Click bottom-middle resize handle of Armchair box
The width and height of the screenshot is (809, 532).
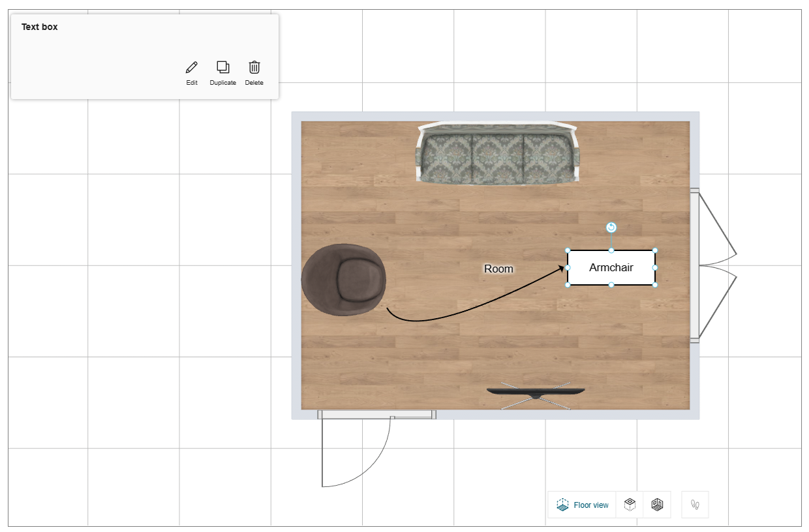tap(611, 284)
